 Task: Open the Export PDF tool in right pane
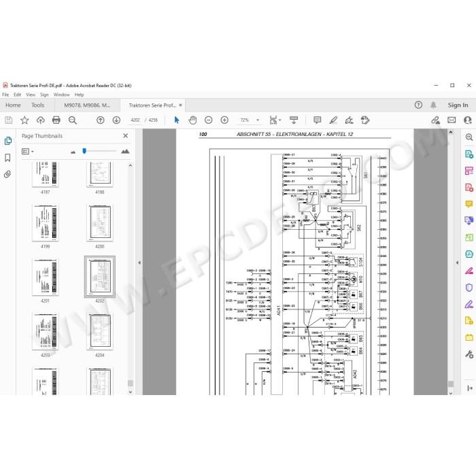[x=469, y=154]
